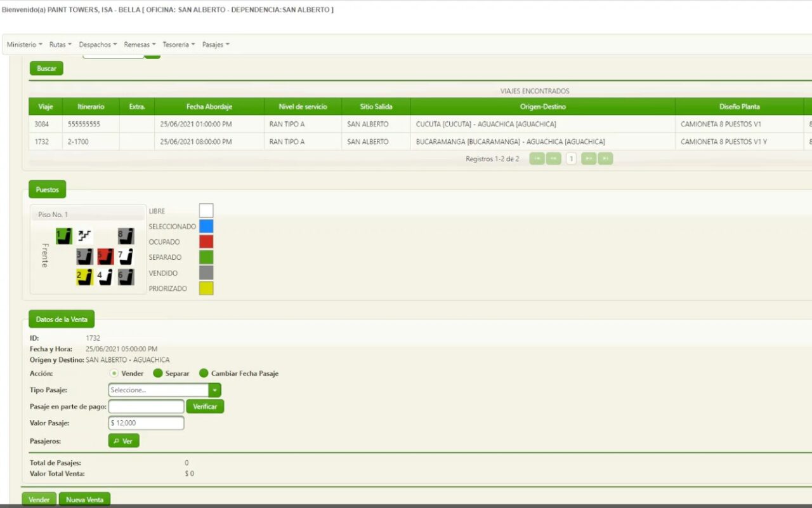The height and width of the screenshot is (508, 812).
Task: Pick gray seat number 6
Action: tap(126, 277)
